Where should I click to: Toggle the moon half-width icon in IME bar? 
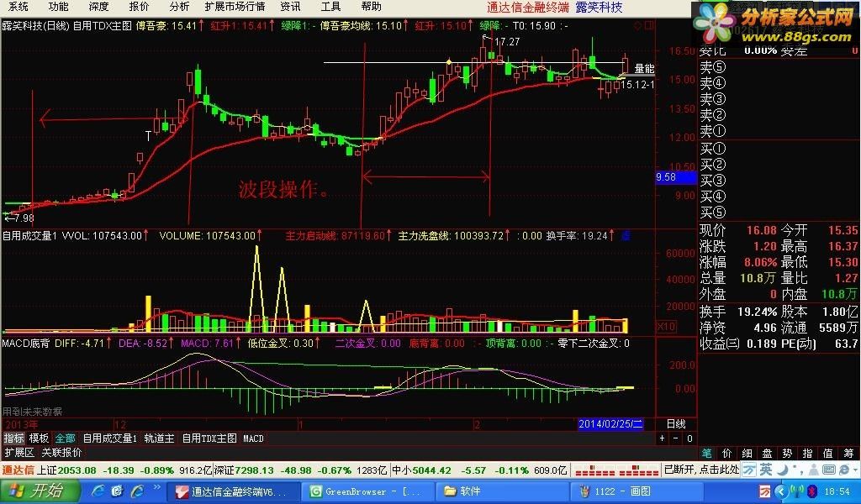[783, 470]
